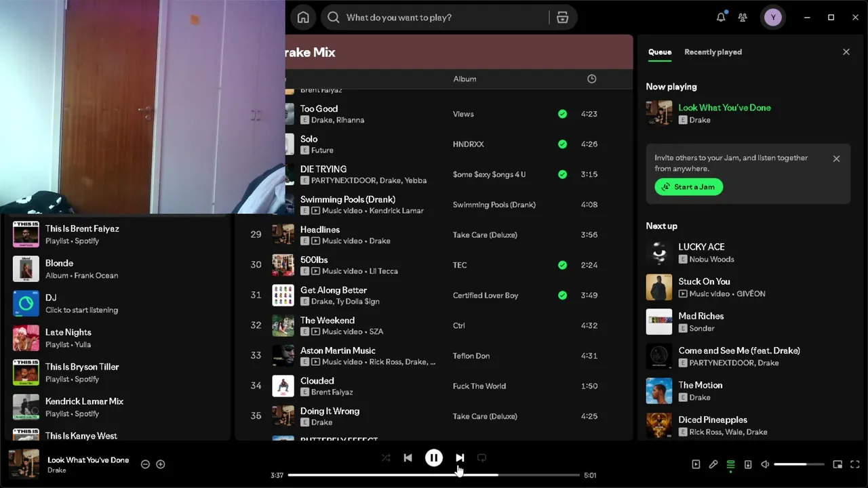Skip to the previous track
This screenshot has width=868, height=488.
408,458
